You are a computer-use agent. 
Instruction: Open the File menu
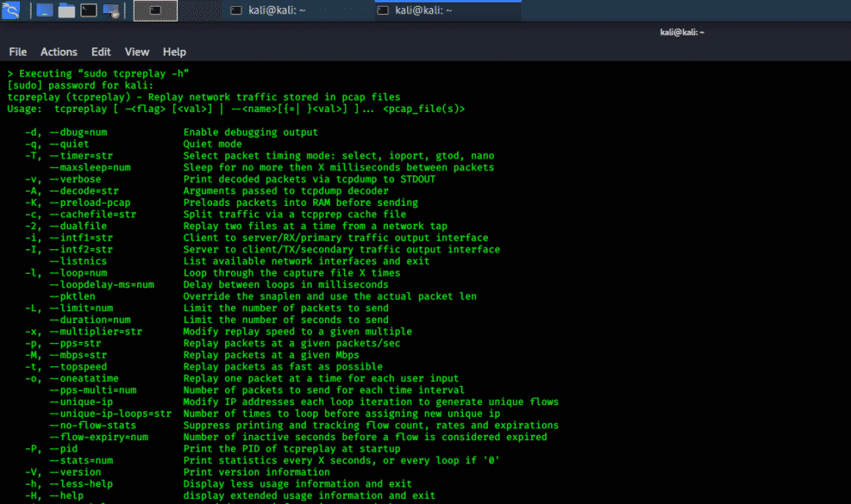coord(17,51)
